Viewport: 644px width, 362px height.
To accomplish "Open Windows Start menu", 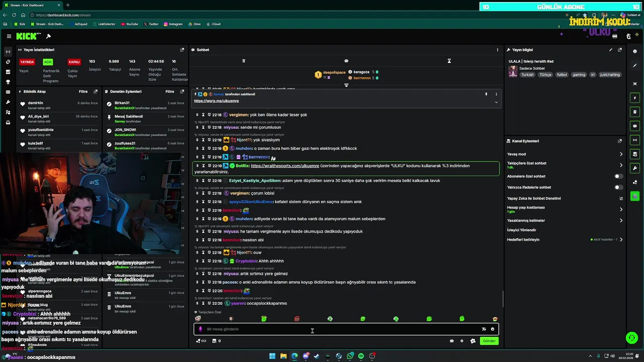I will coord(272,356).
